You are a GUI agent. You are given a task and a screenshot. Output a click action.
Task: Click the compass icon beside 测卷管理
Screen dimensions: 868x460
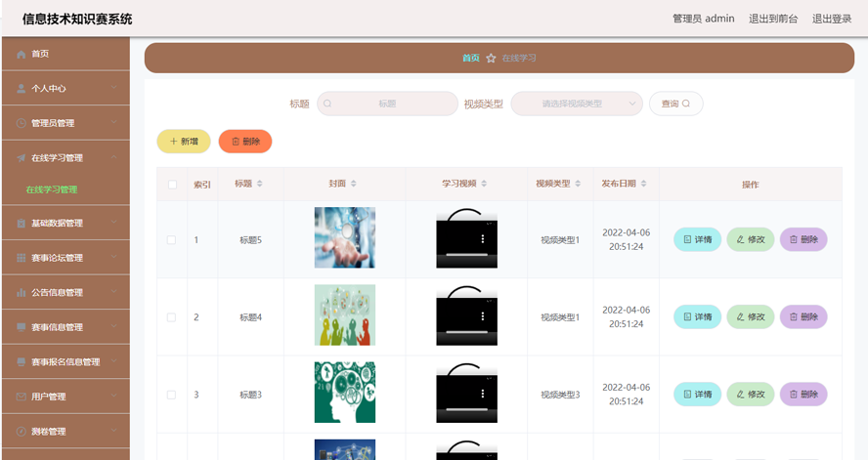(x=22, y=432)
